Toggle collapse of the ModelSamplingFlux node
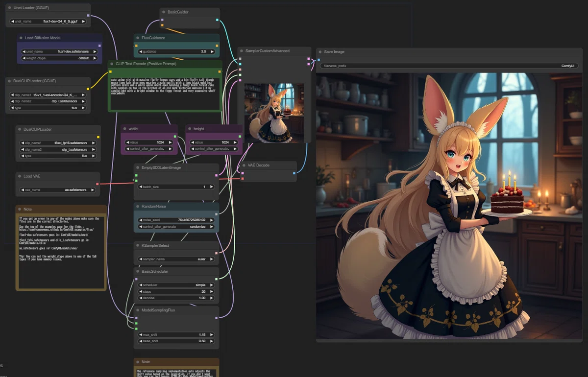The width and height of the screenshot is (588, 377). tap(138, 310)
